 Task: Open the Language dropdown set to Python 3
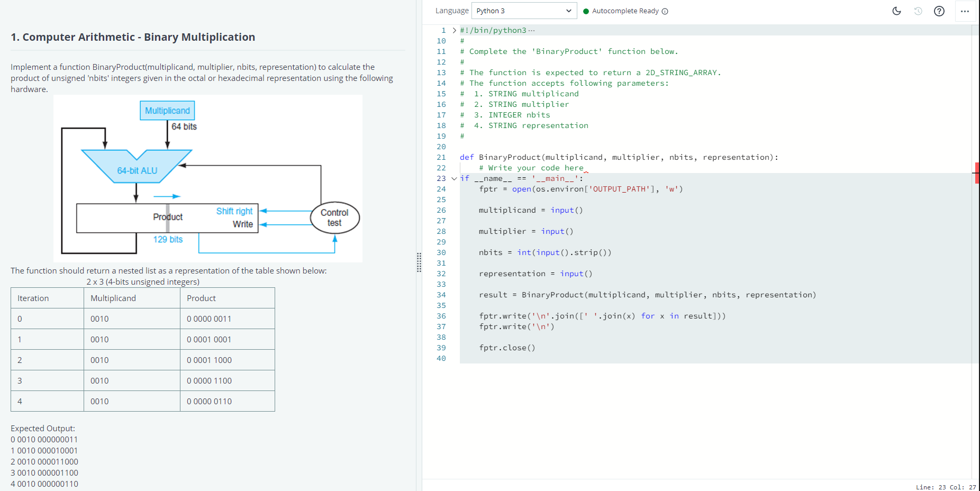click(x=524, y=11)
